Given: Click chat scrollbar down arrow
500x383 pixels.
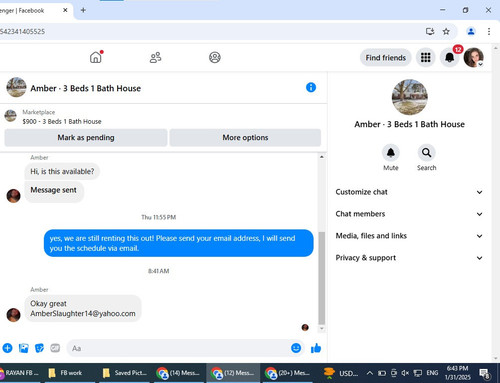Looking at the screenshot, I should point(322,329).
